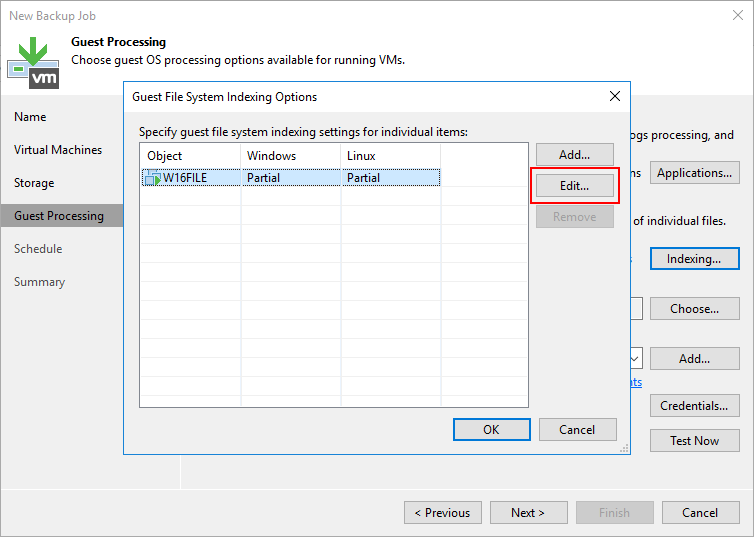Sort the list by the Object column header

coord(190,156)
